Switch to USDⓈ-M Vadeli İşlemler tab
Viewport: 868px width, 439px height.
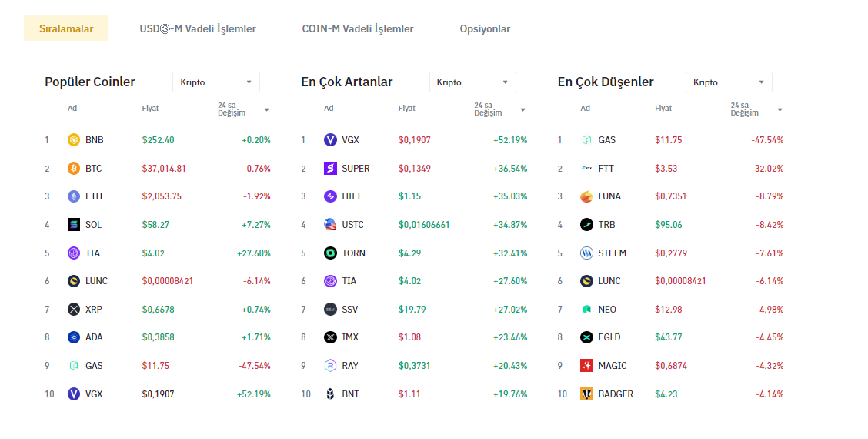pos(198,28)
